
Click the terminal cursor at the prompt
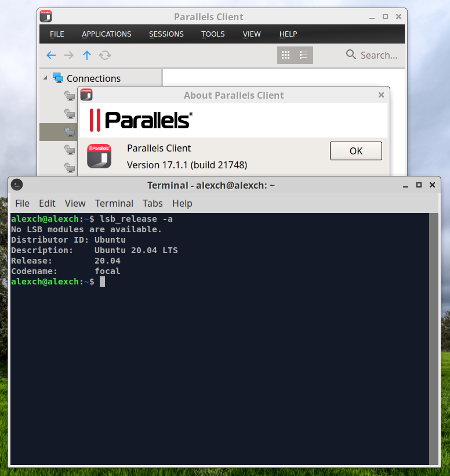point(103,282)
